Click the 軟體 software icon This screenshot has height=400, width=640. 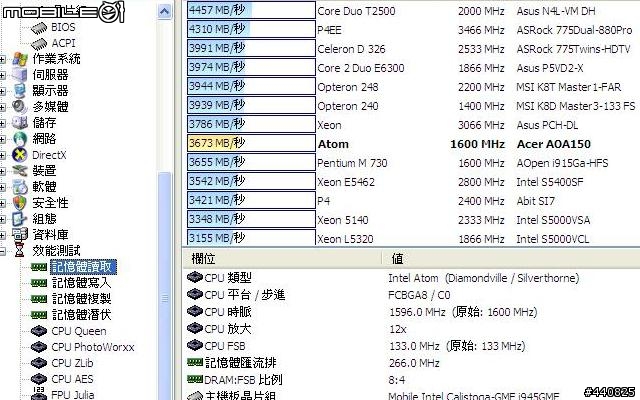[x=20, y=187]
